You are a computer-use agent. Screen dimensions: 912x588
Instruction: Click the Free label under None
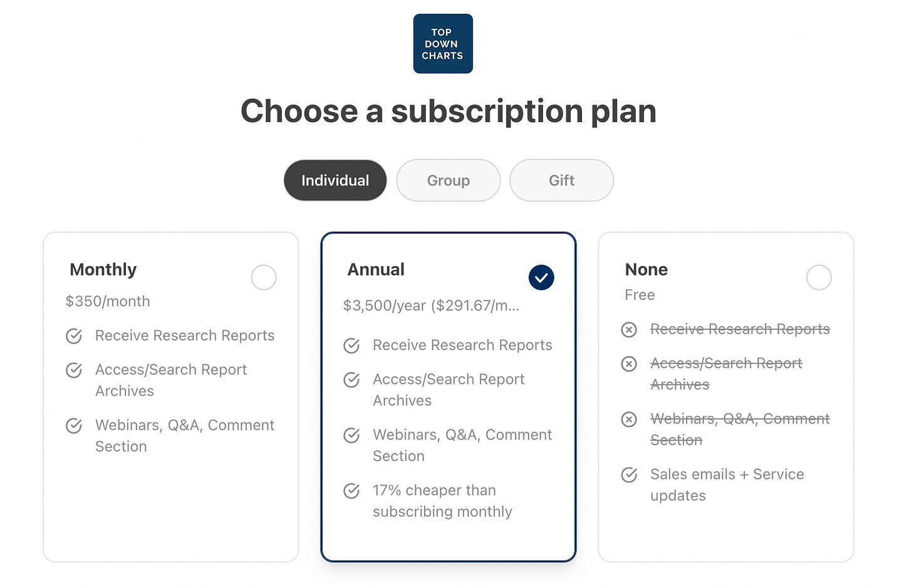point(640,295)
